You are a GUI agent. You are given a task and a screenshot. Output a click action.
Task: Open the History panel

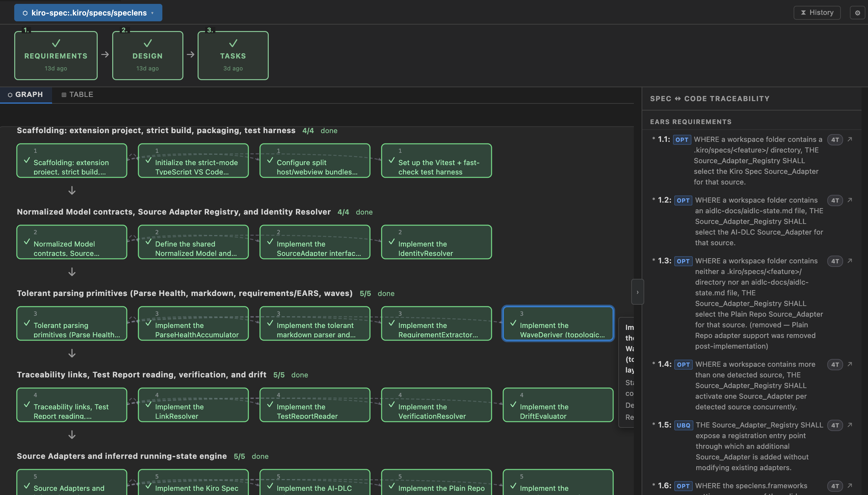pyautogui.click(x=817, y=13)
